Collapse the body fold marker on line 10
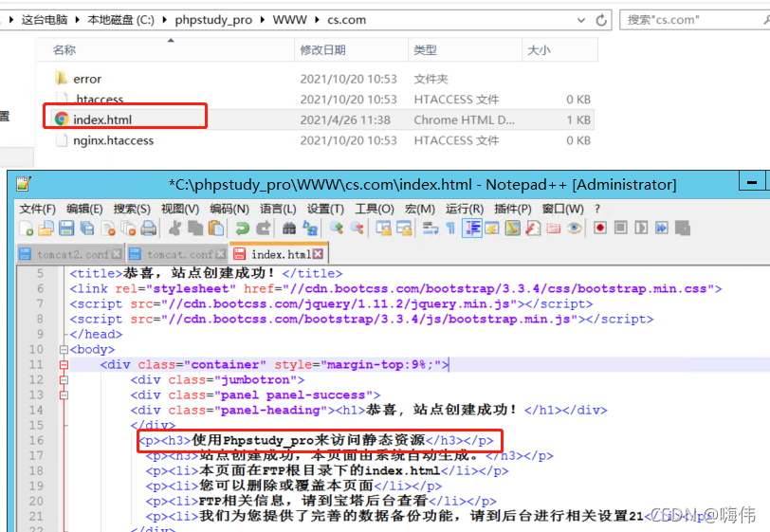The width and height of the screenshot is (770, 532). (64, 350)
